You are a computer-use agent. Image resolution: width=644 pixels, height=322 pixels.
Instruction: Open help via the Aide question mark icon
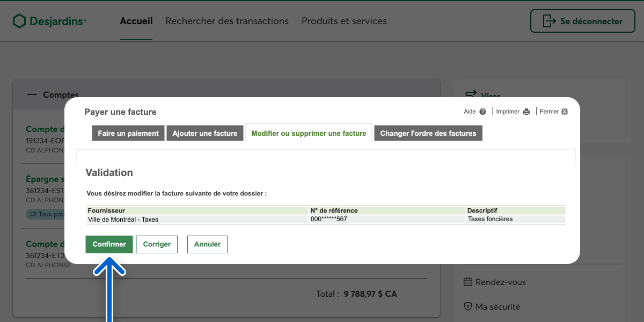click(482, 112)
